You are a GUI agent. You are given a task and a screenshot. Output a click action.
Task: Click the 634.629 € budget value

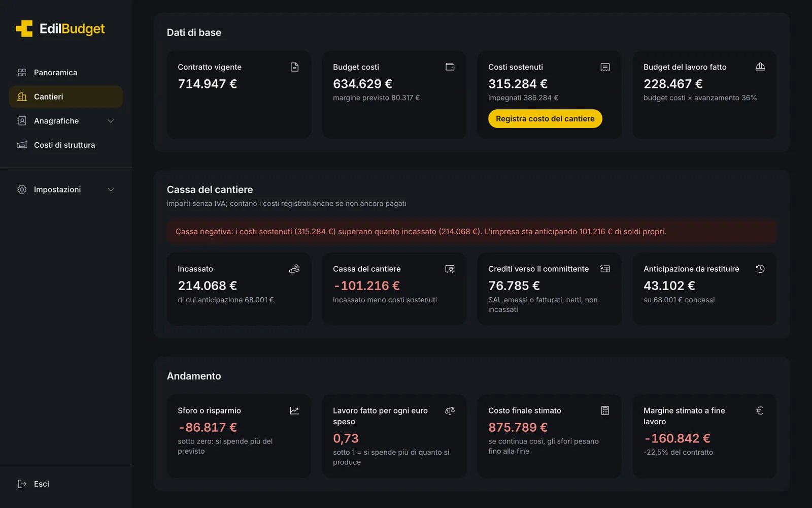[x=362, y=84]
